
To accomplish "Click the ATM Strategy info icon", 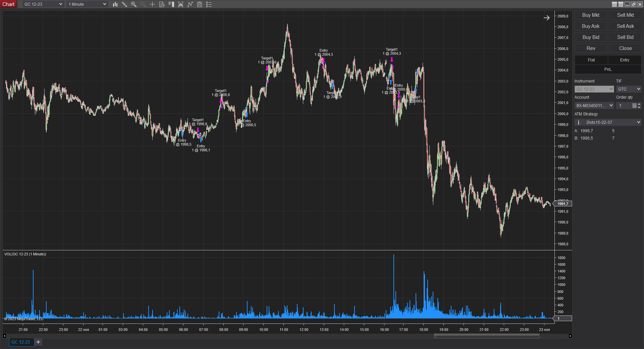I will point(579,122).
